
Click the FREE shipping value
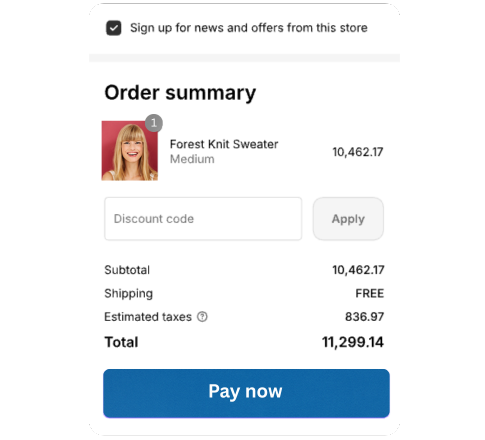tap(370, 293)
